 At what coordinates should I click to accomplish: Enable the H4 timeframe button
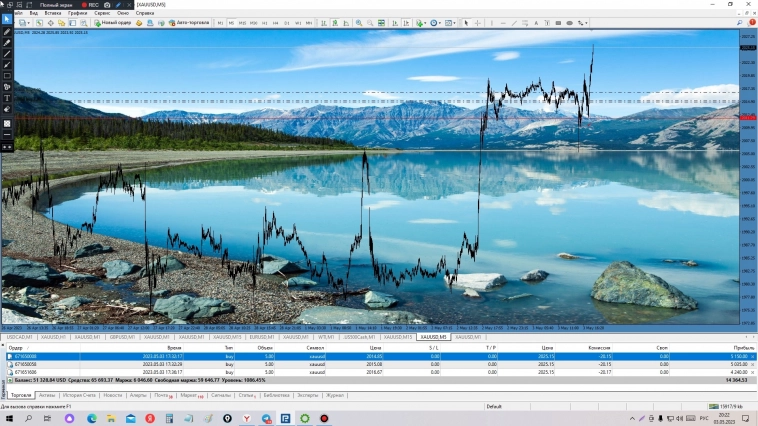(x=275, y=22)
